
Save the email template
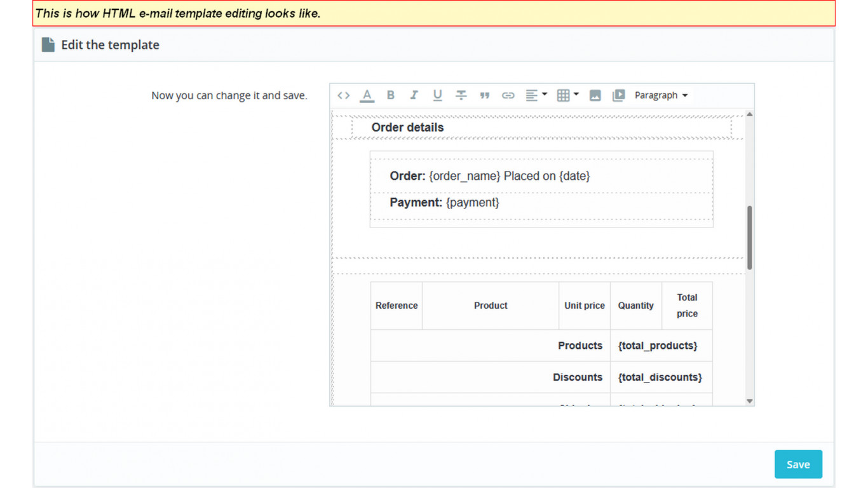pos(797,464)
